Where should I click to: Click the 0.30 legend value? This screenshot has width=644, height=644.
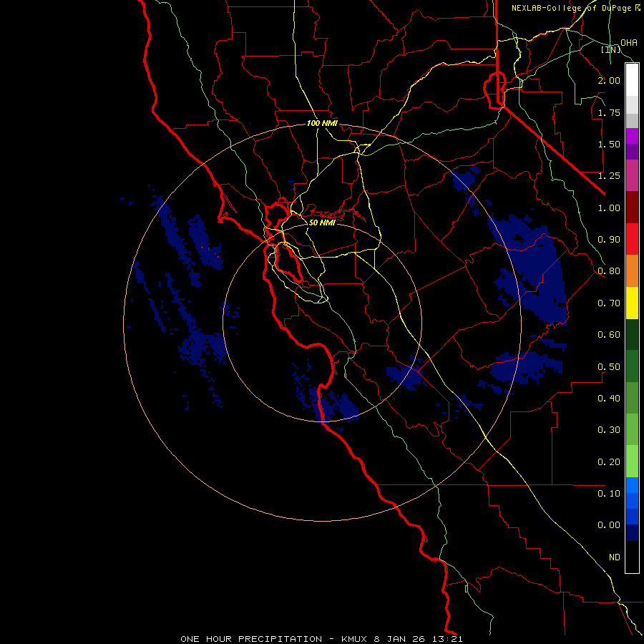click(609, 430)
